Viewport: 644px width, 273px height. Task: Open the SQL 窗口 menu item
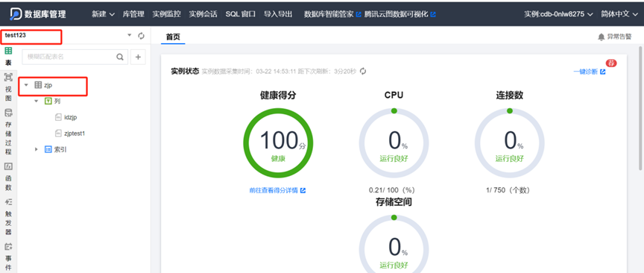click(x=240, y=14)
